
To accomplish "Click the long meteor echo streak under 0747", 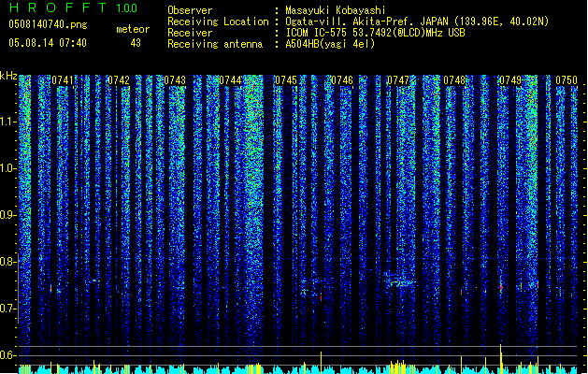I will tap(400, 282).
